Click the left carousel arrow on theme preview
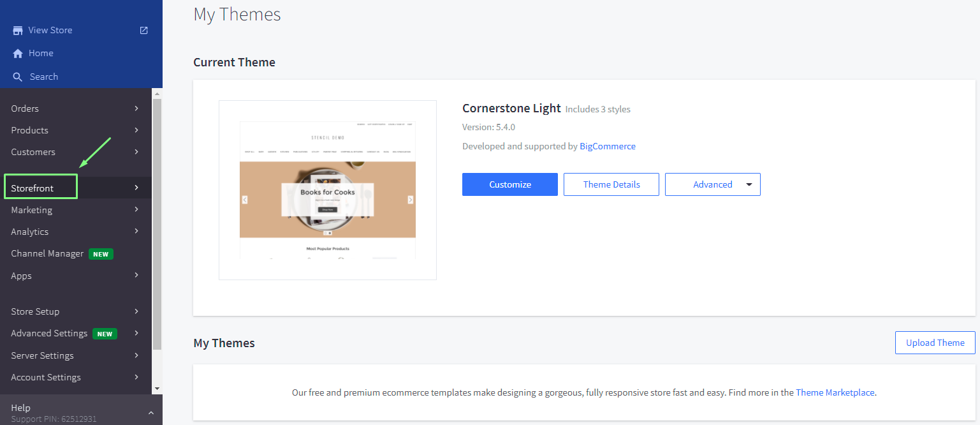Viewport: 980px width, 425px height. point(245,200)
